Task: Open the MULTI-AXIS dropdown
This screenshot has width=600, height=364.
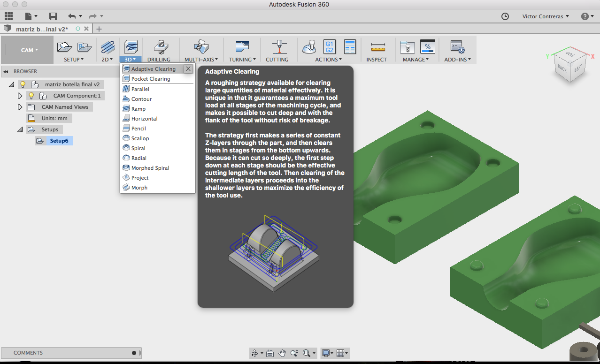Action: click(x=201, y=60)
